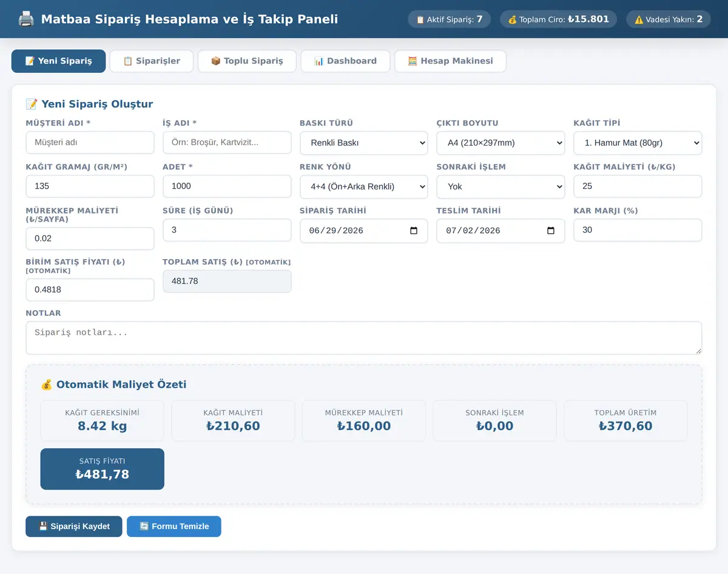The width and height of the screenshot is (728, 574).
Task: Click the Vadesi Yakın warning badge
Action: click(668, 19)
